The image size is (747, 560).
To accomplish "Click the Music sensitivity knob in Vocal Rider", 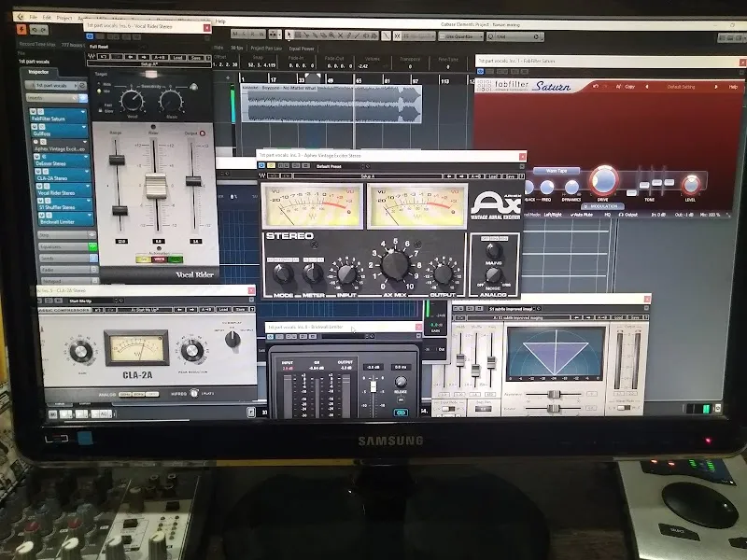I will [x=171, y=101].
